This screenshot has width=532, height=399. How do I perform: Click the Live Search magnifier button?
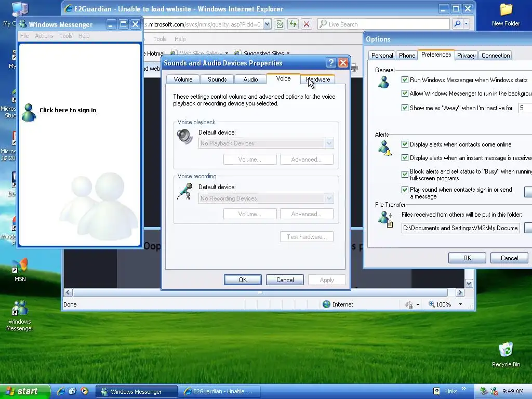coord(457,24)
